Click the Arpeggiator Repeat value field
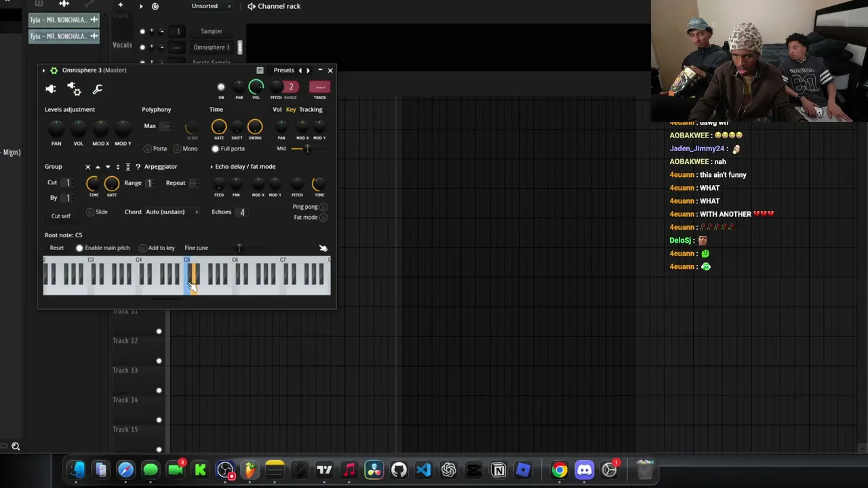 (x=195, y=183)
